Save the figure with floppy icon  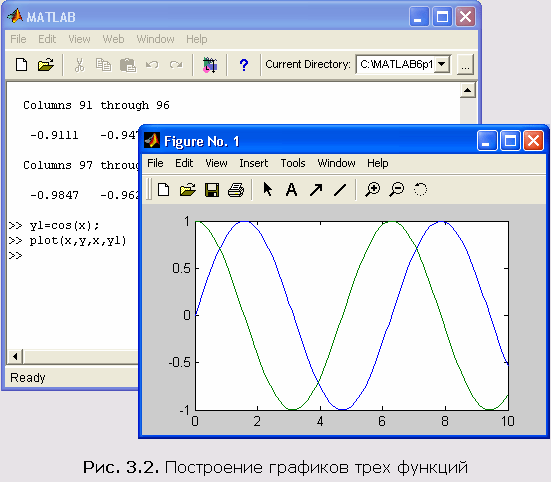coord(212,190)
